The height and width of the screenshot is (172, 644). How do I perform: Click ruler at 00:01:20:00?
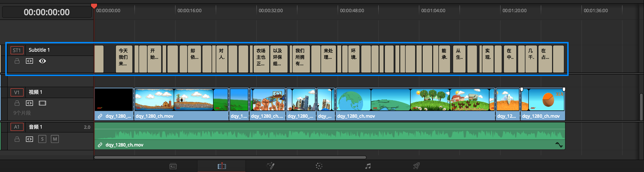pyautogui.click(x=515, y=11)
